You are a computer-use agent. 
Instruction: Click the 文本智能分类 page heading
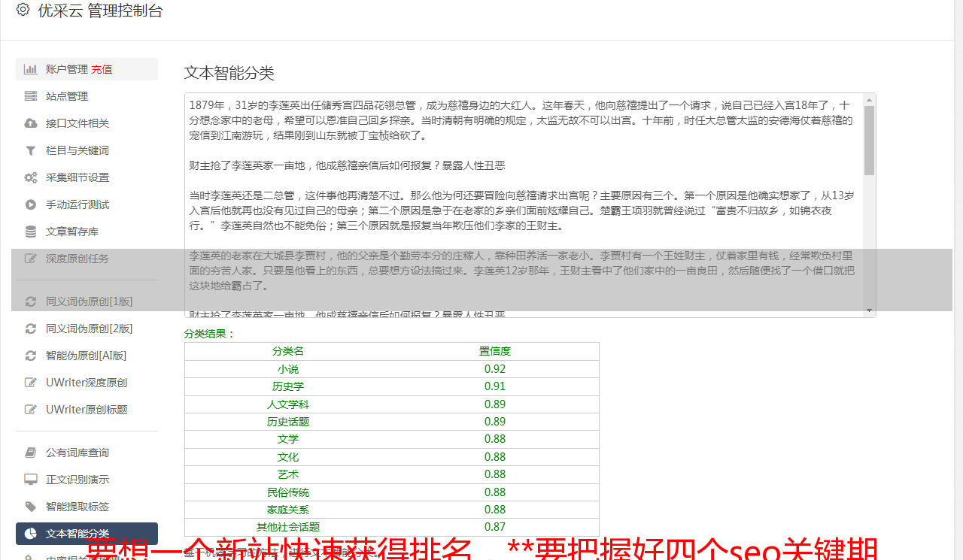(x=229, y=73)
